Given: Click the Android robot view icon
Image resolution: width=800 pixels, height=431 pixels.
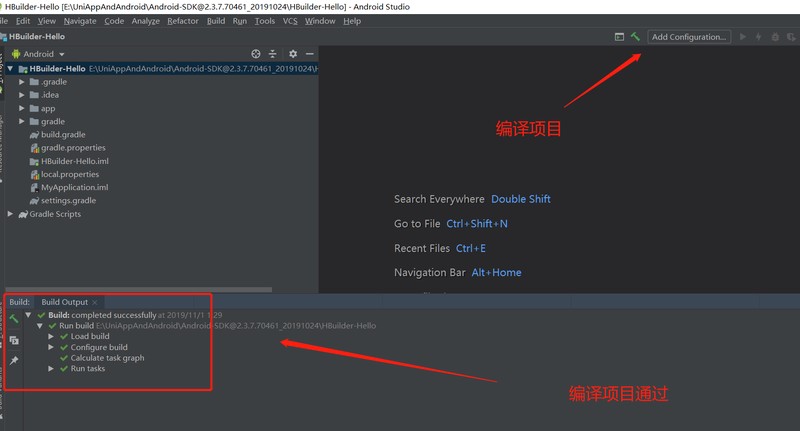Looking at the screenshot, I should (16, 54).
